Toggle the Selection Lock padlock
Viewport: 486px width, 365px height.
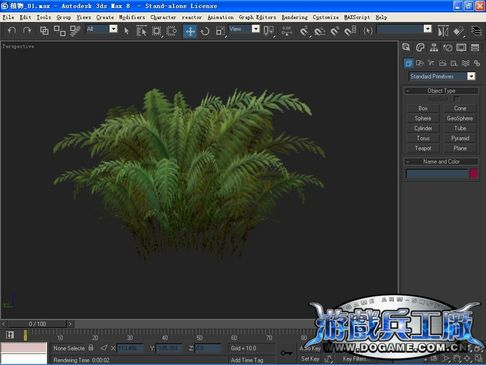(91, 348)
